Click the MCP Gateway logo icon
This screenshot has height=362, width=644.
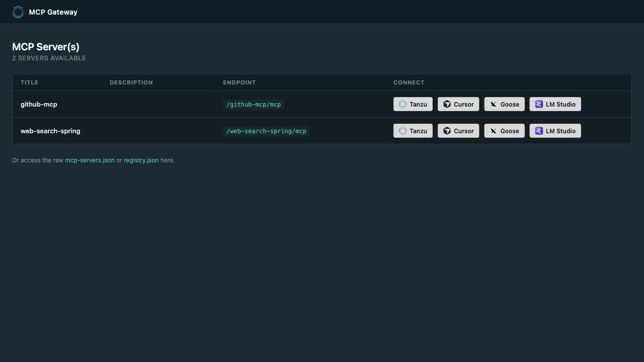pos(18,12)
